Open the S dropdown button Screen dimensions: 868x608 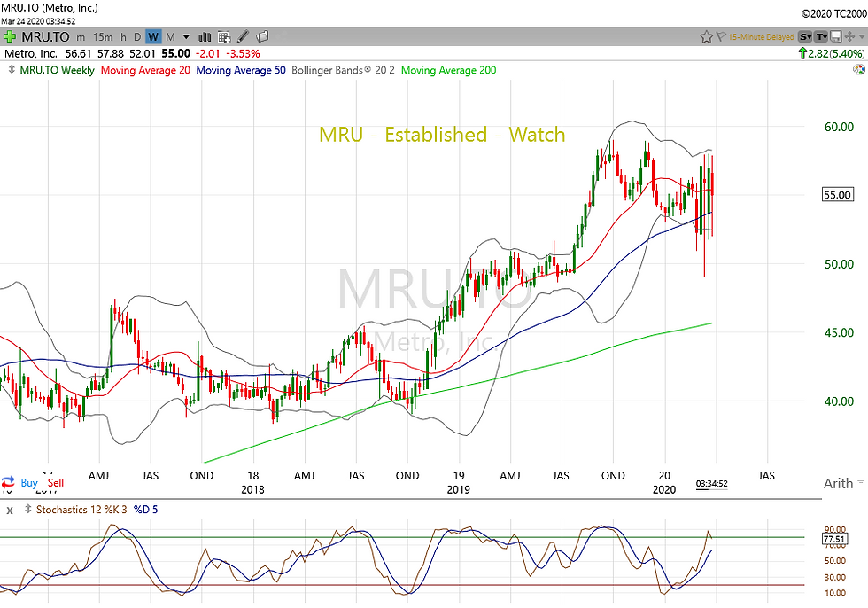(805, 37)
